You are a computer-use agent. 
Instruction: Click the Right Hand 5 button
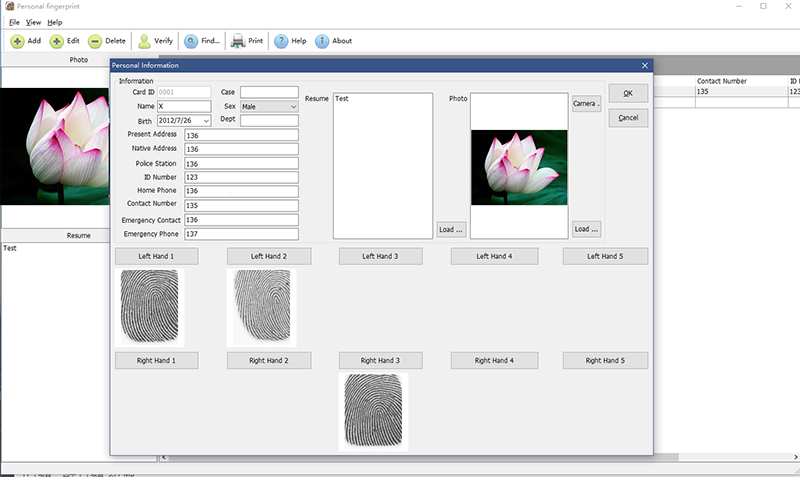coord(605,360)
